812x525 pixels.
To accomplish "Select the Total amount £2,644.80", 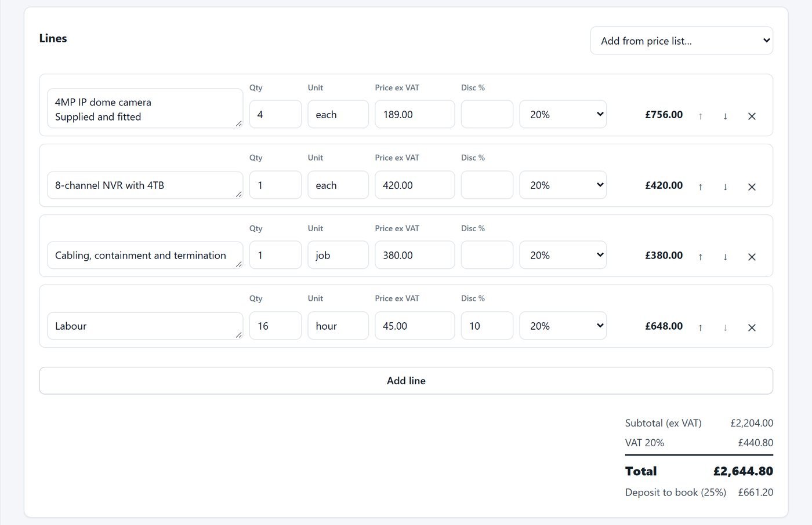I will tap(743, 471).
